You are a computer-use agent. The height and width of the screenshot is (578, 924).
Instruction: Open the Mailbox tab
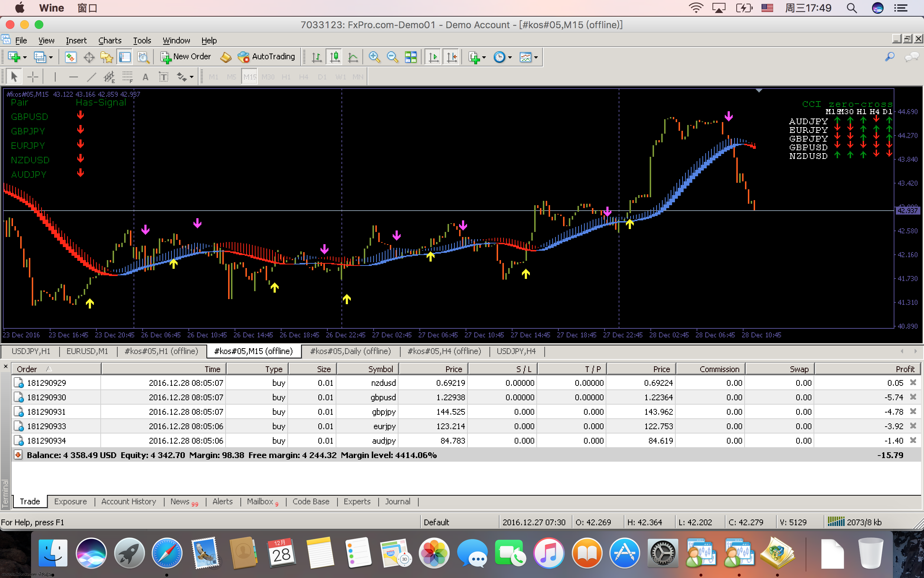click(x=262, y=501)
